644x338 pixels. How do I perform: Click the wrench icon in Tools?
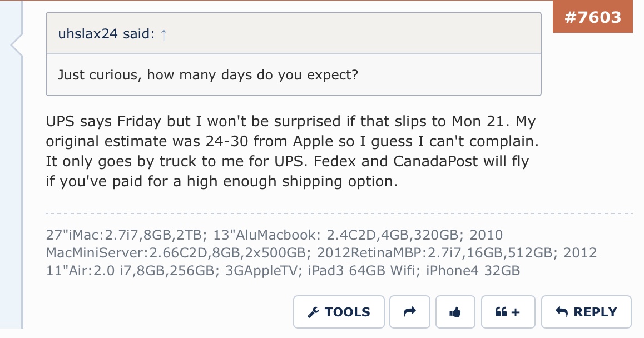[313, 312]
